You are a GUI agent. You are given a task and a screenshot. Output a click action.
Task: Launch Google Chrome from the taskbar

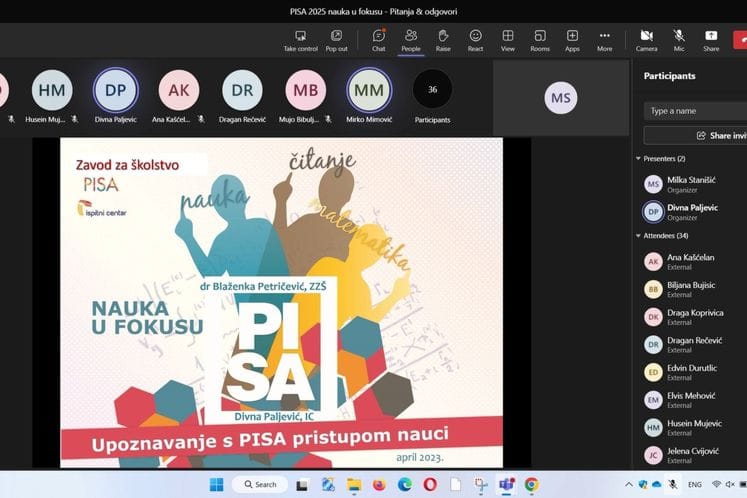pos(532,485)
